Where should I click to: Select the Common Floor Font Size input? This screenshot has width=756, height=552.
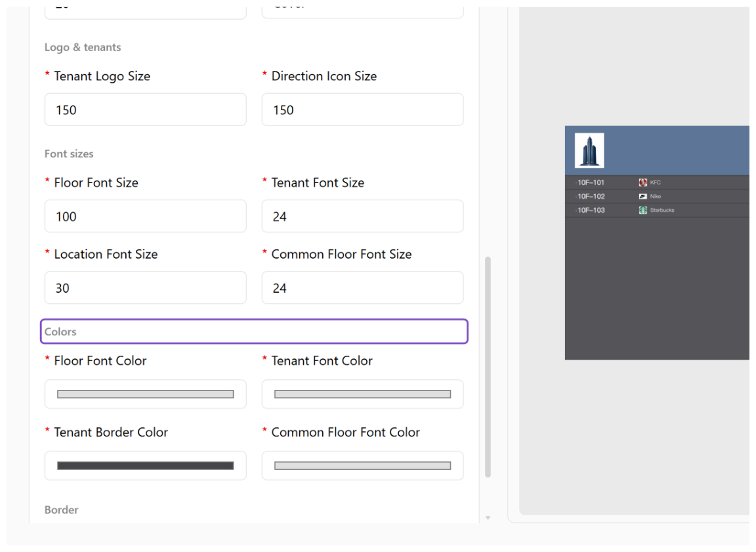pos(362,287)
